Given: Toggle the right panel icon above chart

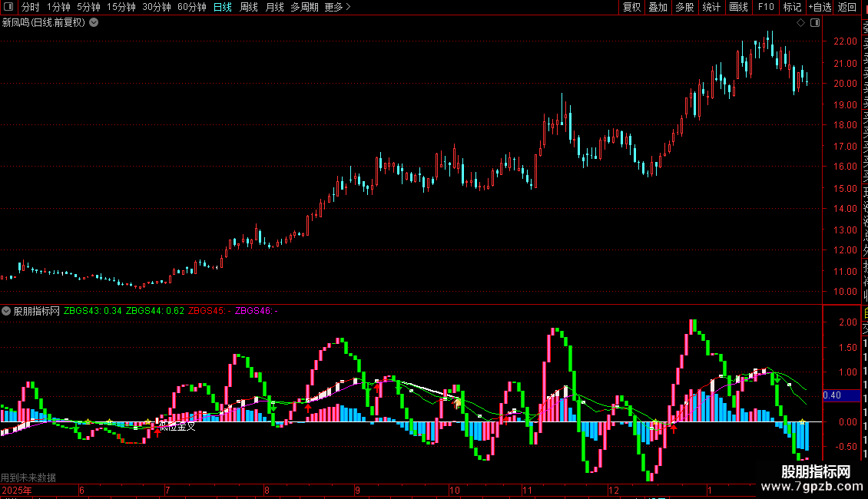Looking at the screenshot, I should point(815,23).
